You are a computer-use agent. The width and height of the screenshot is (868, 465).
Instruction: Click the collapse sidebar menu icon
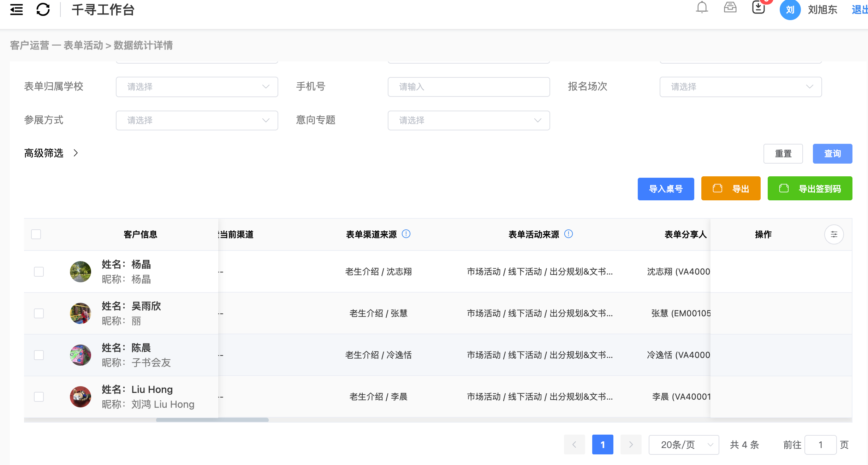(16, 10)
